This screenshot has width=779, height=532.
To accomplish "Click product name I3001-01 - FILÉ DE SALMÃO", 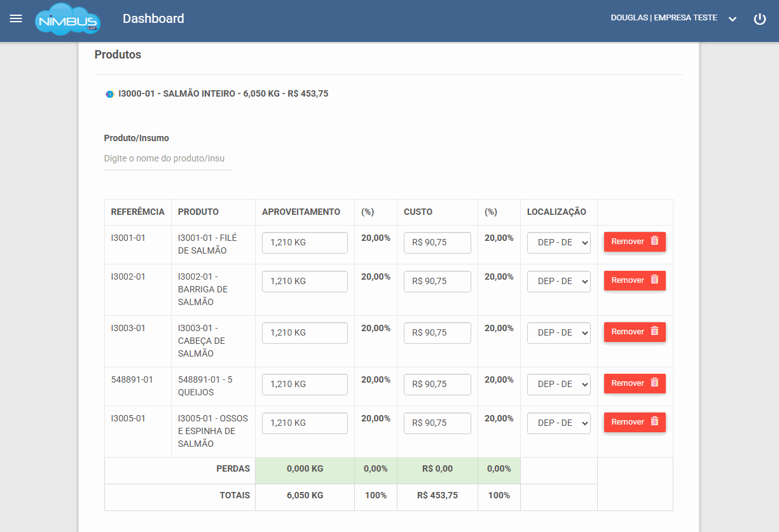I will point(207,244).
